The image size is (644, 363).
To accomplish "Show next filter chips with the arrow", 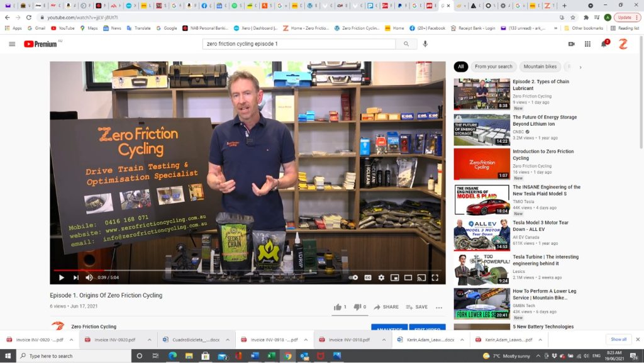I will click(x=580, y=67).
